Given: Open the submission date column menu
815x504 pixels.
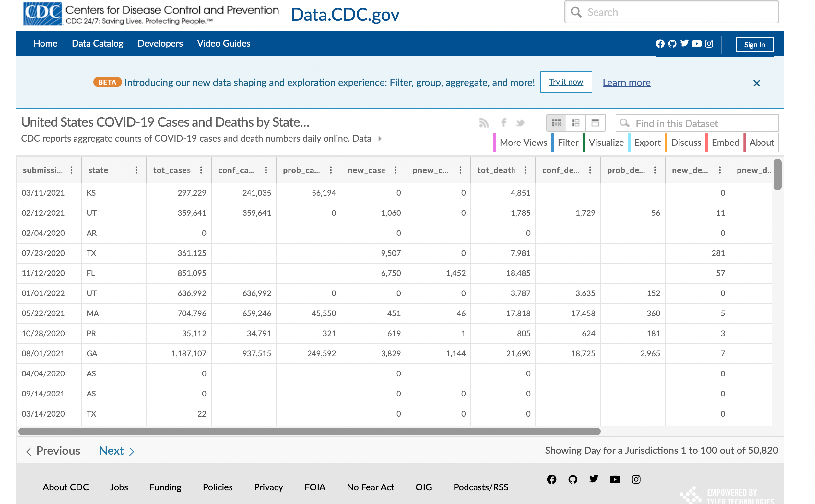Looking at the screenshot, I should click(x=71, y=170).
